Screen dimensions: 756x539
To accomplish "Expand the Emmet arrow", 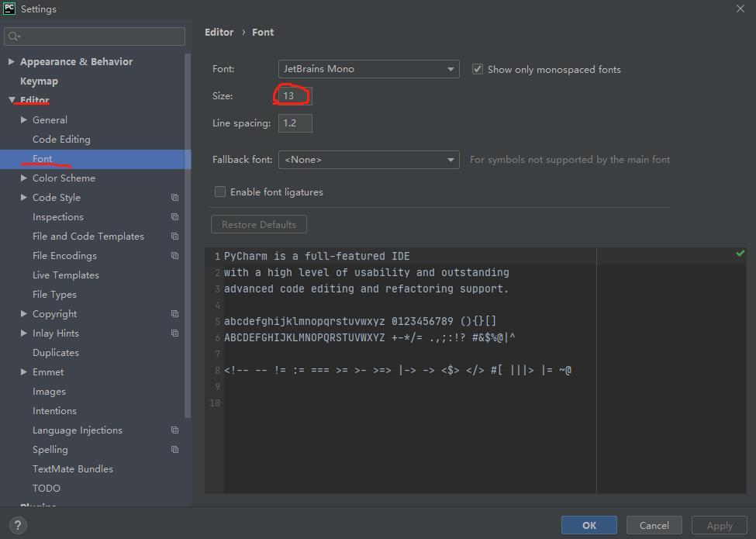I will coord(23,371).
